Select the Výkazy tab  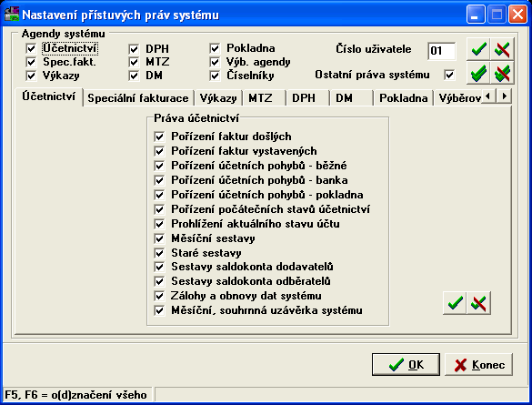(x=218, y=98)
